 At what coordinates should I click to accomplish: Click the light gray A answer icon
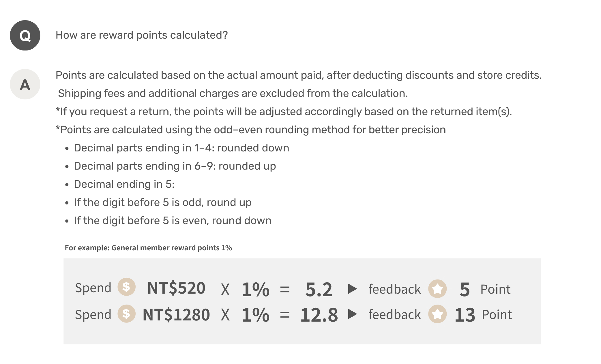(x=25, y=84)
